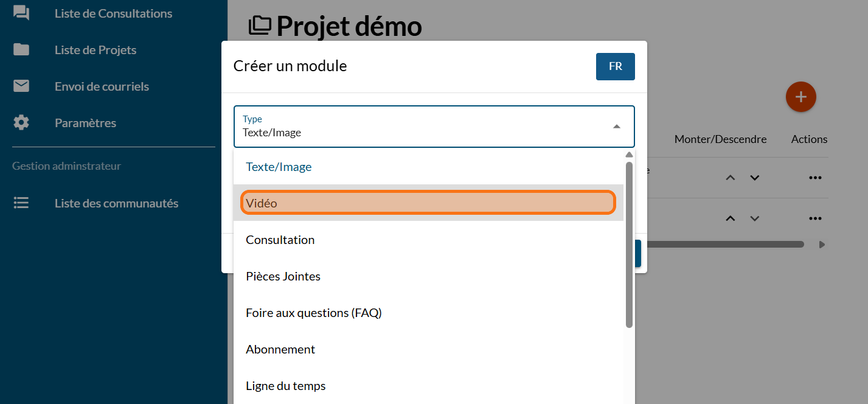Move first row down with chevron arrow
868x404 pixels.
tap(755, 178)
